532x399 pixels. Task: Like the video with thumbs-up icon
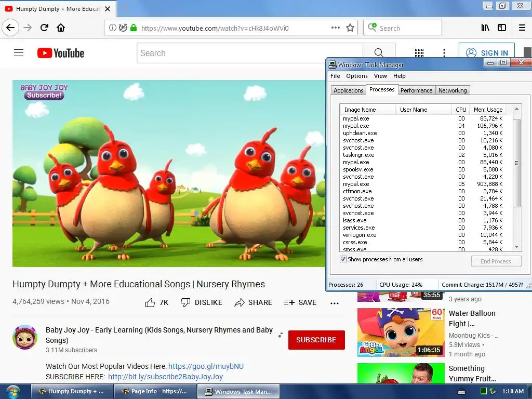(150, 302)
